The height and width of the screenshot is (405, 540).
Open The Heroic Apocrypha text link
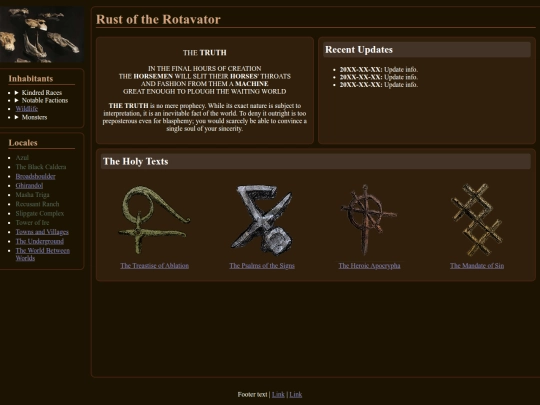click(369, 266)
